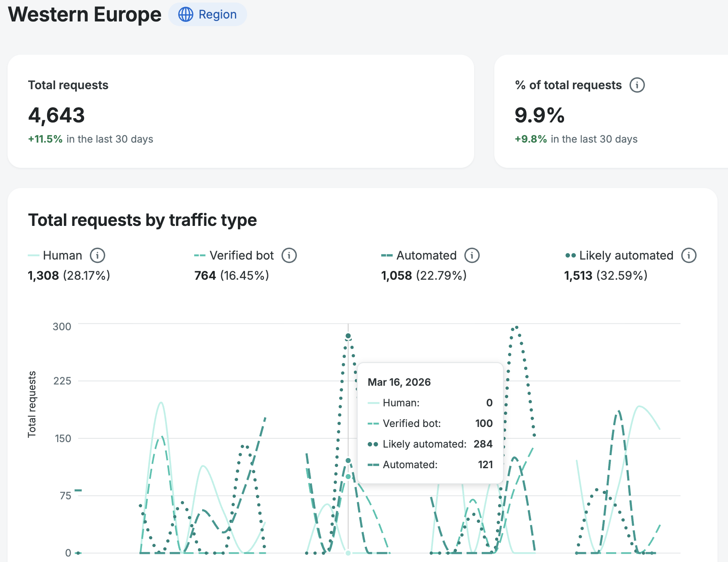Toggle the Automated series legend label

[x=426, y=255]
